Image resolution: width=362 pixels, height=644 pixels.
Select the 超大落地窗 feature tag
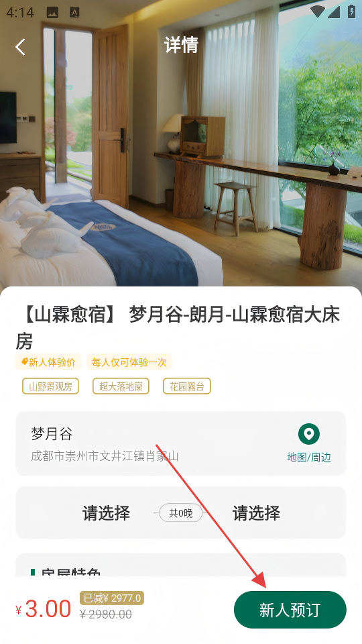[121, 386]
